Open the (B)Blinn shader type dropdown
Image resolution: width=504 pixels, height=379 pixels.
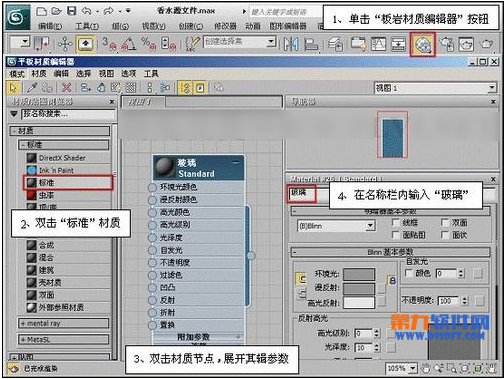(370, 226)
